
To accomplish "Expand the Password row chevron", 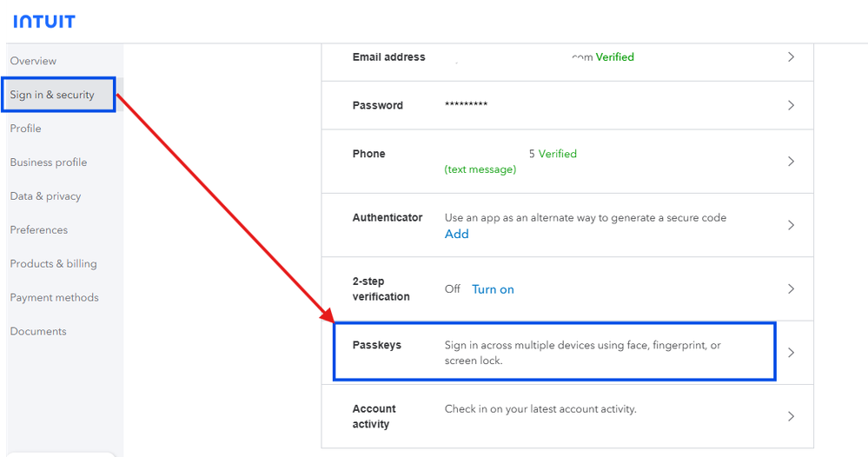I will tap(791, 105).
